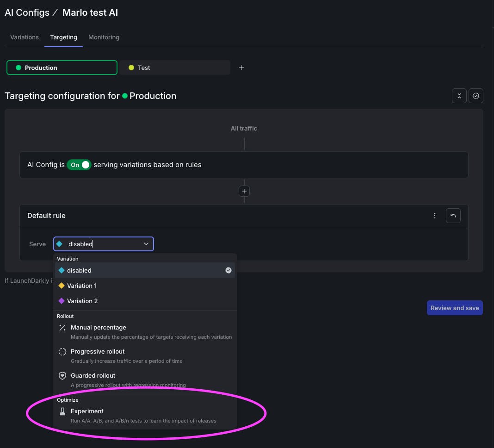Image resolution: width=494 pixels, height=448 pixels.
Task: Switch to the Variations tab
Action: (25, 37)
